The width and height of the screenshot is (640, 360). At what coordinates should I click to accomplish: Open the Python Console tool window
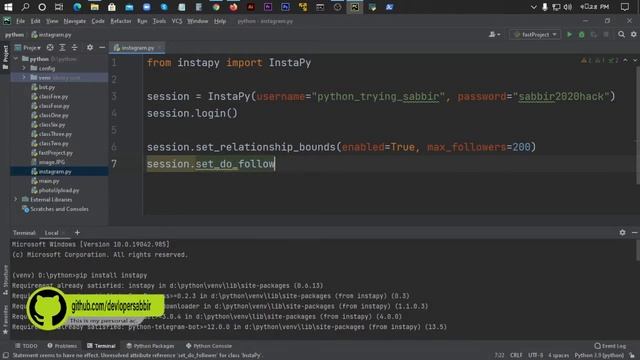[209, 346]
